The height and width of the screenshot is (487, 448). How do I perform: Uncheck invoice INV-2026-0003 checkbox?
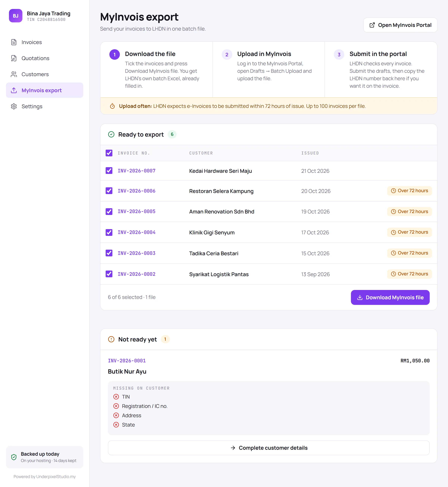[x=109, y=253]
